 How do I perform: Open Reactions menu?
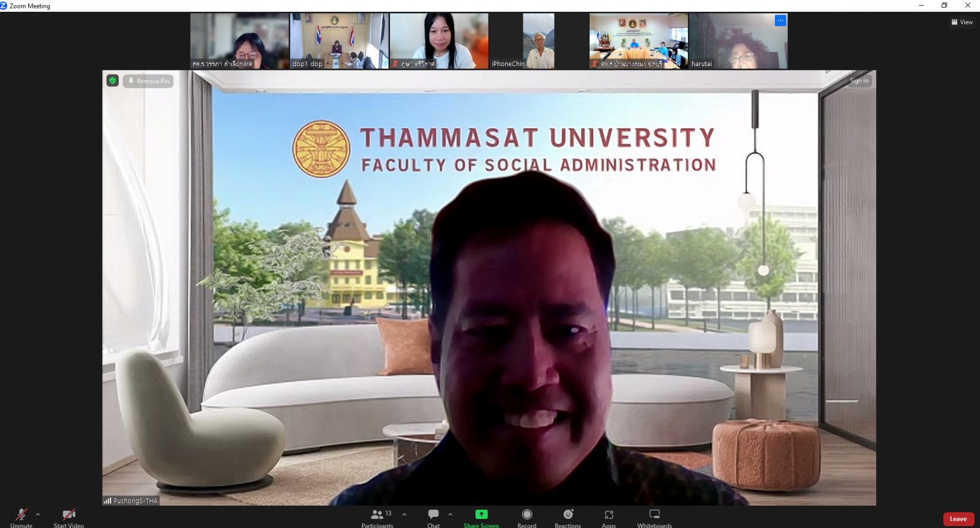point(568,517)
